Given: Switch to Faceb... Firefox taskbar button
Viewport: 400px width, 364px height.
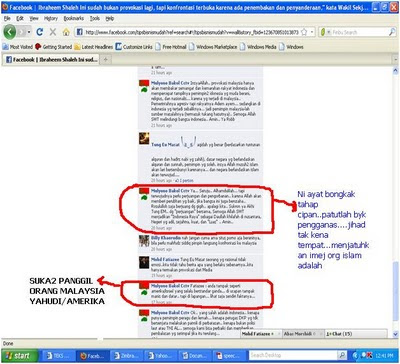Looking at the screenshot, I should point(92,356).
